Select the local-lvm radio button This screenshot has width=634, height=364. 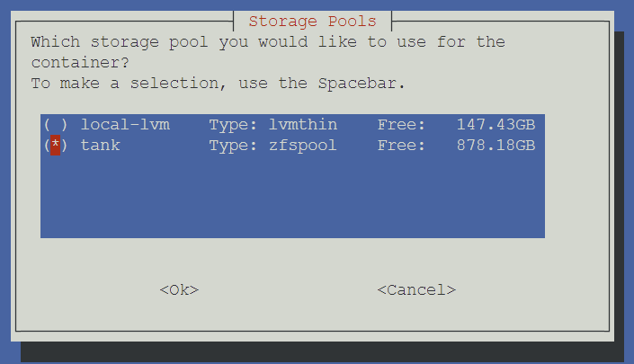(x=56, y=125)
